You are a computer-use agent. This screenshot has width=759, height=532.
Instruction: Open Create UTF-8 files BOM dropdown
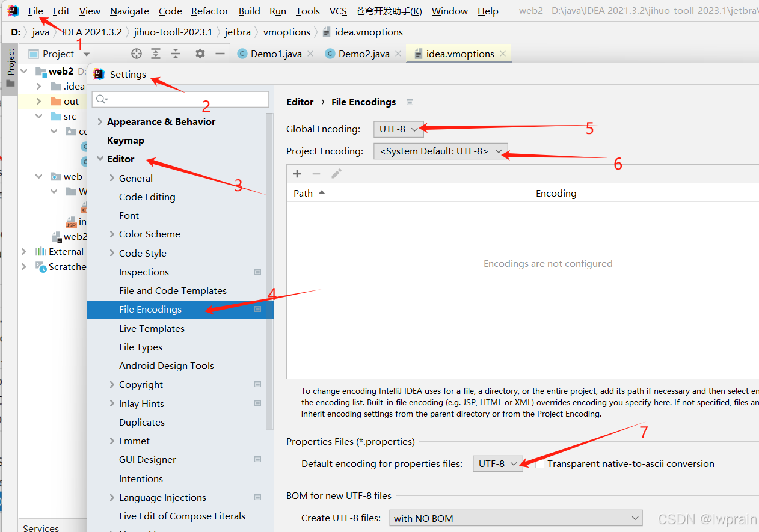[516, 518]
